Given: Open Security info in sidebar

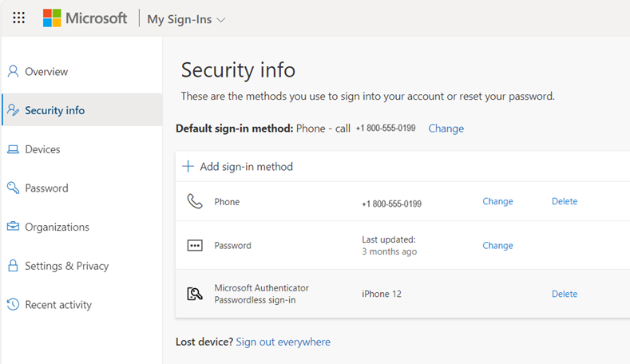Looking at the screenshot, I should click(x=54, y=110).
